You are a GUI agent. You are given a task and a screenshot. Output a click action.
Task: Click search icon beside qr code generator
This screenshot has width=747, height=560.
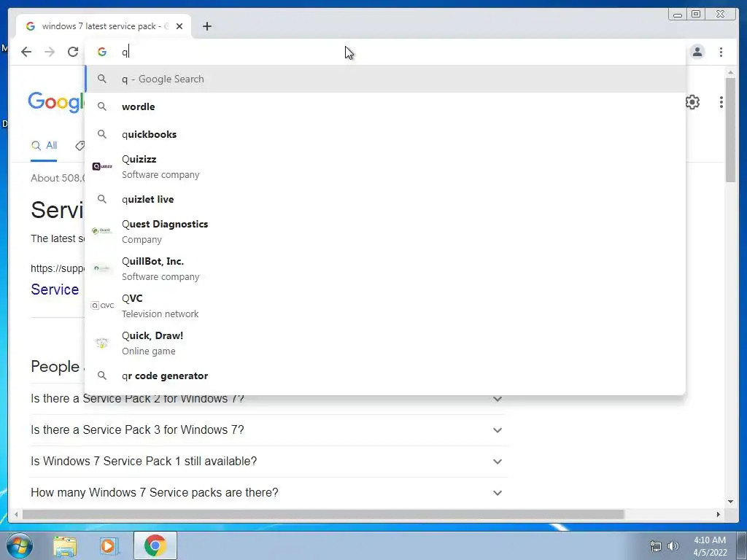[x=102, y=376]
